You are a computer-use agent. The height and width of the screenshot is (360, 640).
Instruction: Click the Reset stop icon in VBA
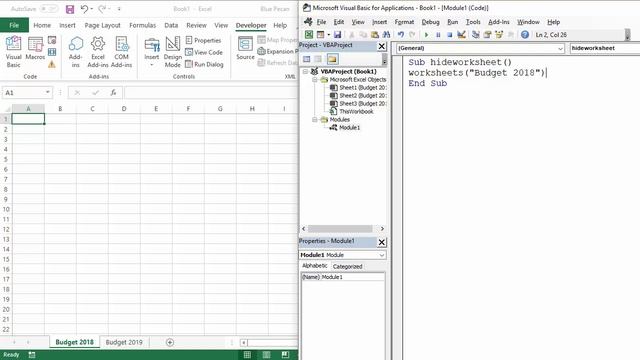449,35
